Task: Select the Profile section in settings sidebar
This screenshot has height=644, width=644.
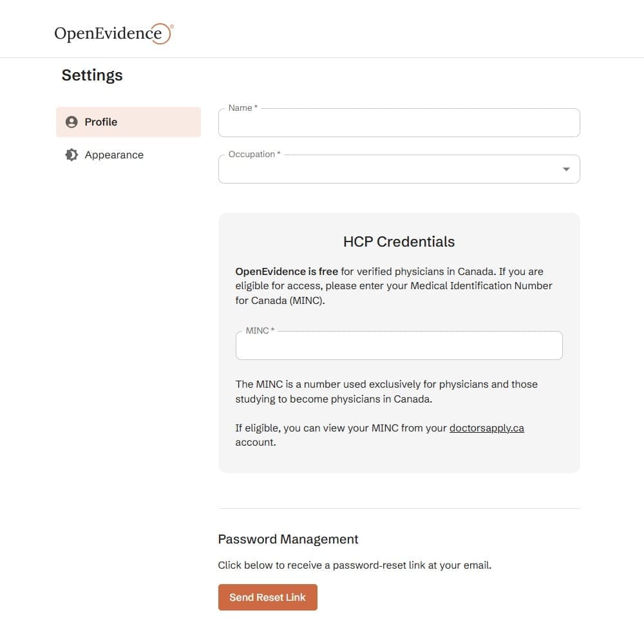Action: pyautogui.click(x=128, y=122)
